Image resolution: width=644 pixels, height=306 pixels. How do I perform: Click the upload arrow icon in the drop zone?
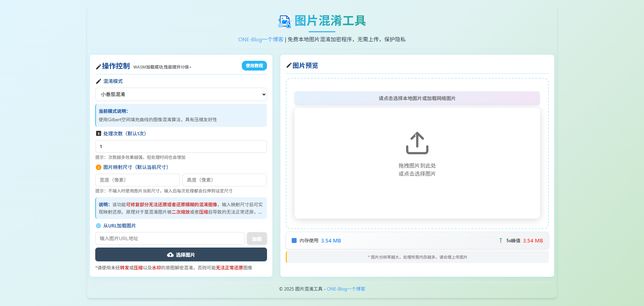(x=417, y=143)
